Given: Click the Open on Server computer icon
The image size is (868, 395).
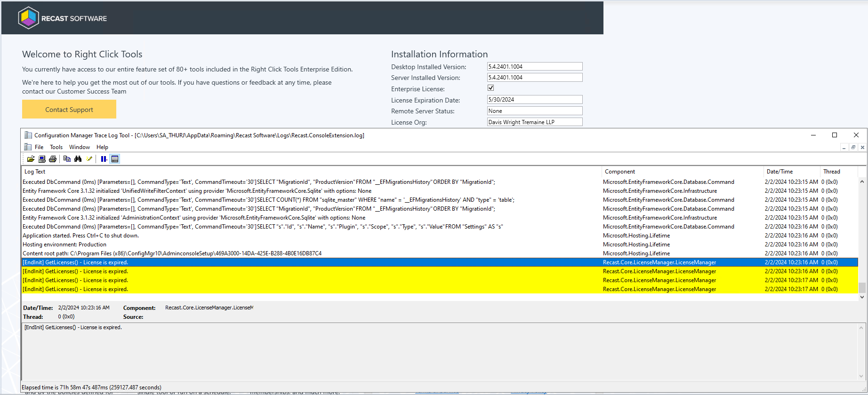Looking at the screenshot, I should tap(42, 159).
